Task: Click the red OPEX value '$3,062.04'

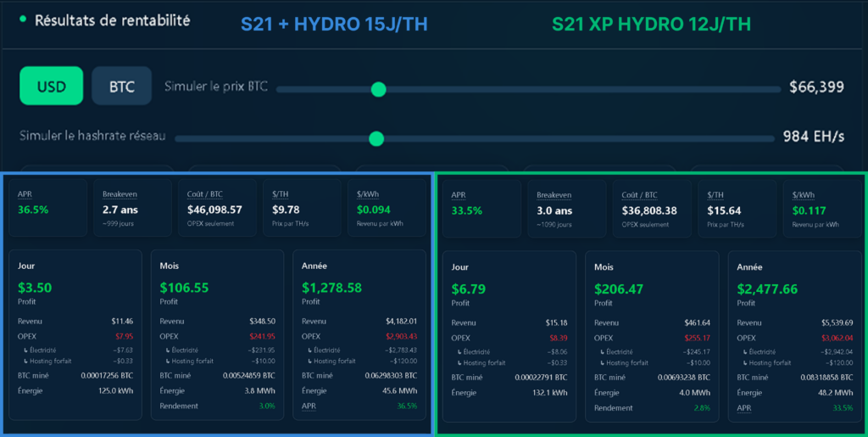Action: (837, 338)
